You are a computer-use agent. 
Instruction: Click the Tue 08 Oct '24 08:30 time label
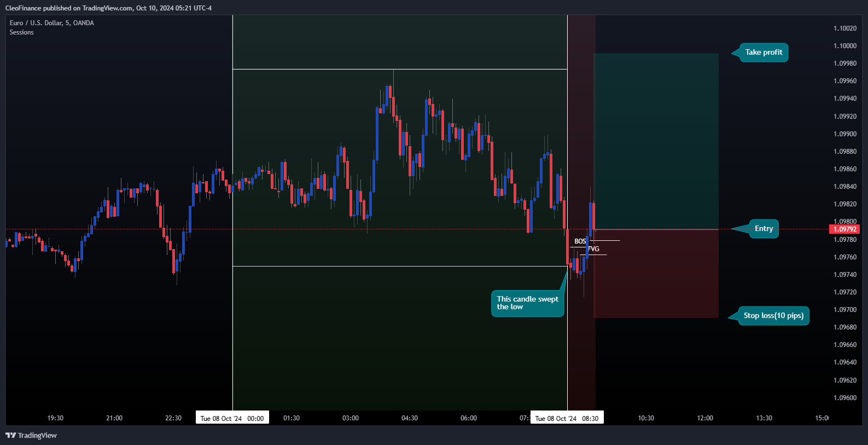pos(567,418)
